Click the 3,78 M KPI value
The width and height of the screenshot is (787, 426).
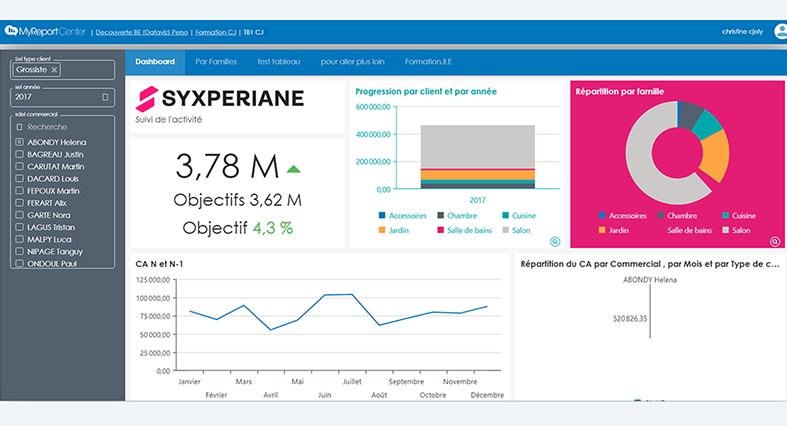pos(227,166)
